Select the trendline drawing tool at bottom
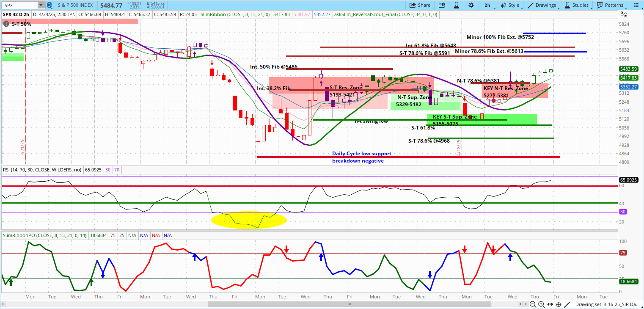Screen dimensions: 644x309 [x=567, y=304]
